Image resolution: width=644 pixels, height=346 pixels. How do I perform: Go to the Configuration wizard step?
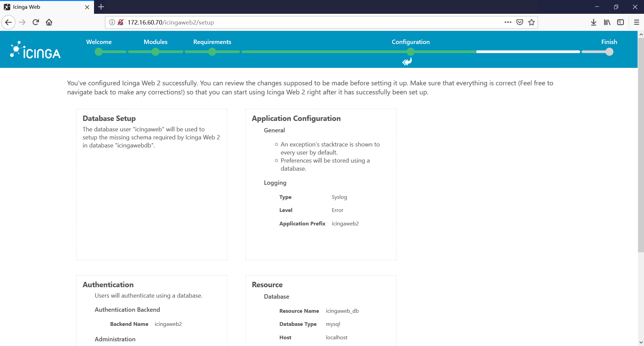click(411, 42)
